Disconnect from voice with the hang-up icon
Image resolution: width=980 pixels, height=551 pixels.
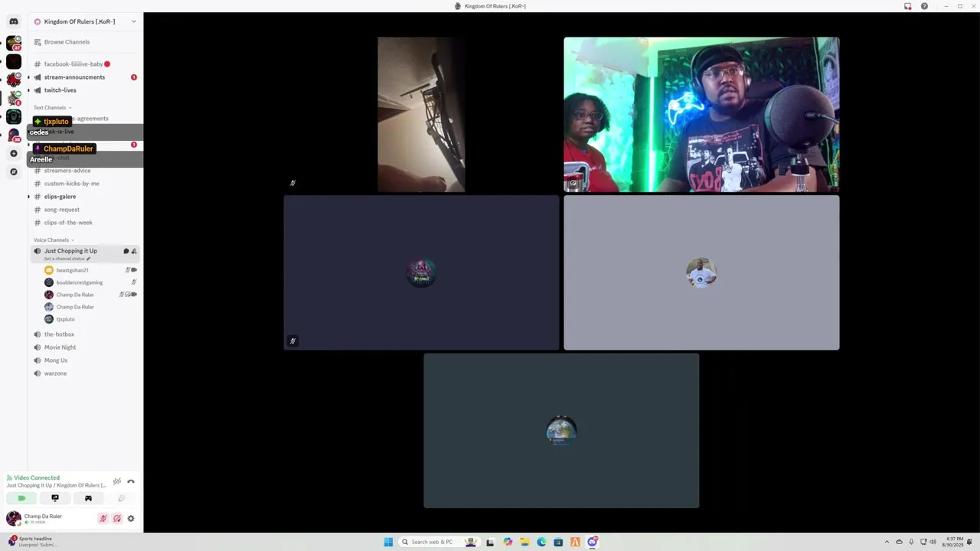point(131,481)
